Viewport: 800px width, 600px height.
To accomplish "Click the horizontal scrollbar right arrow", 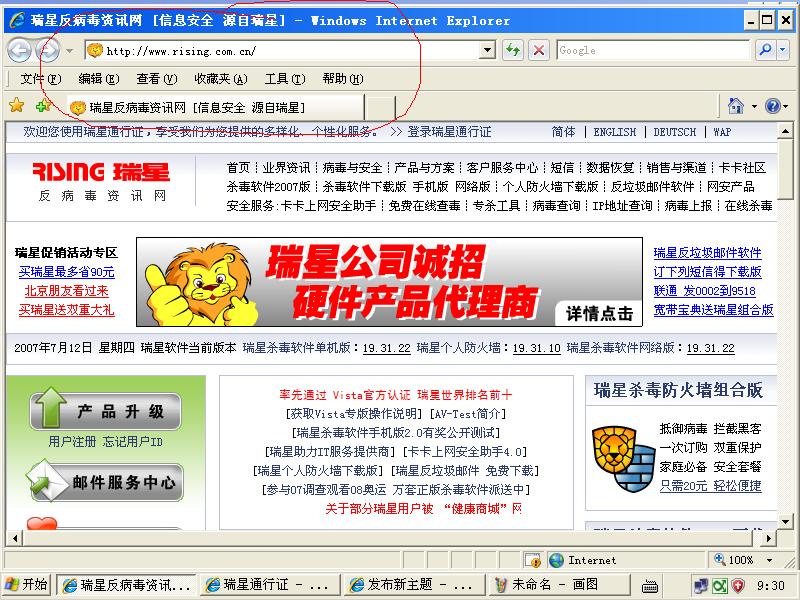I will click(x=768, y=538).
